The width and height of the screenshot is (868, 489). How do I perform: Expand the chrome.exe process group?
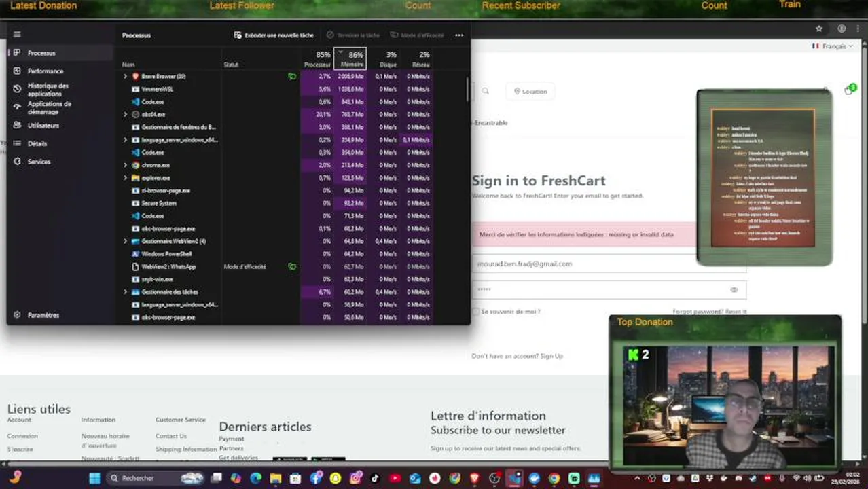click(x=126, y=165)
